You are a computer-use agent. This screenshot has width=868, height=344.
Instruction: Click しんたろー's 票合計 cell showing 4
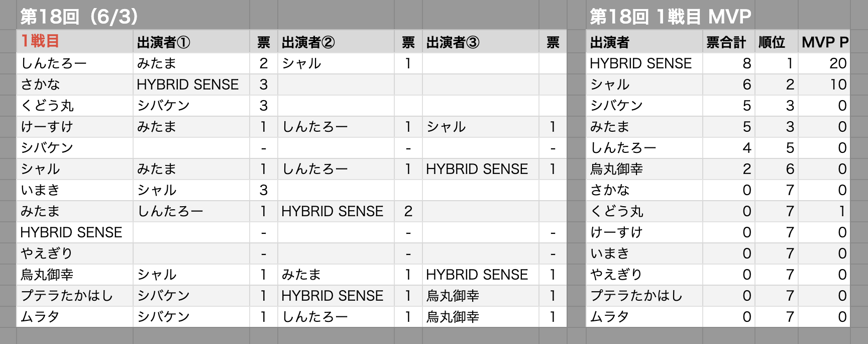[746, 148]
